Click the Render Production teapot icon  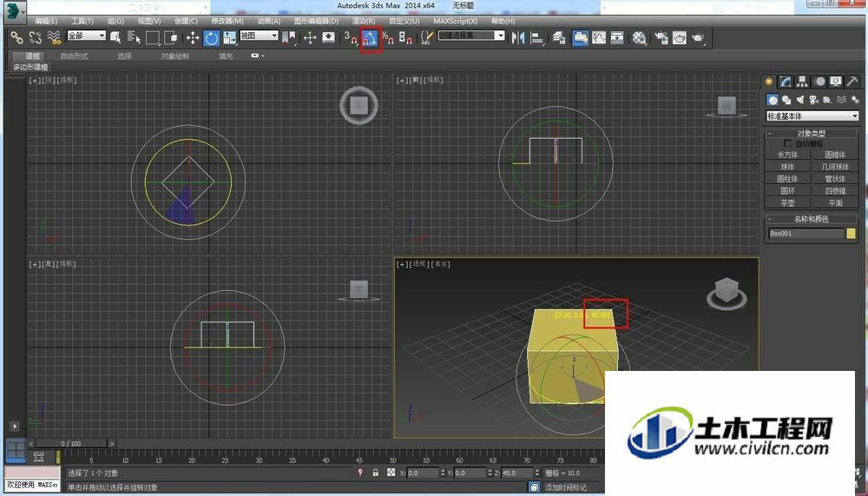click(x=698, y=37)
